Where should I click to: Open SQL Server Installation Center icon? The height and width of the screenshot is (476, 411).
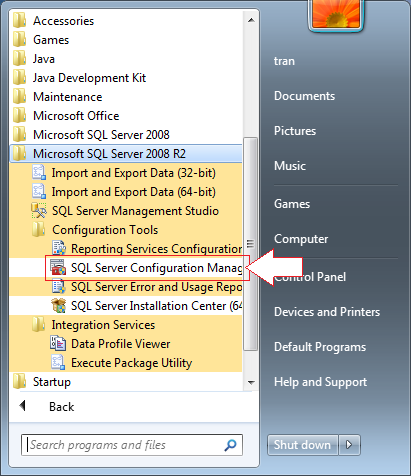coord(58,306)
